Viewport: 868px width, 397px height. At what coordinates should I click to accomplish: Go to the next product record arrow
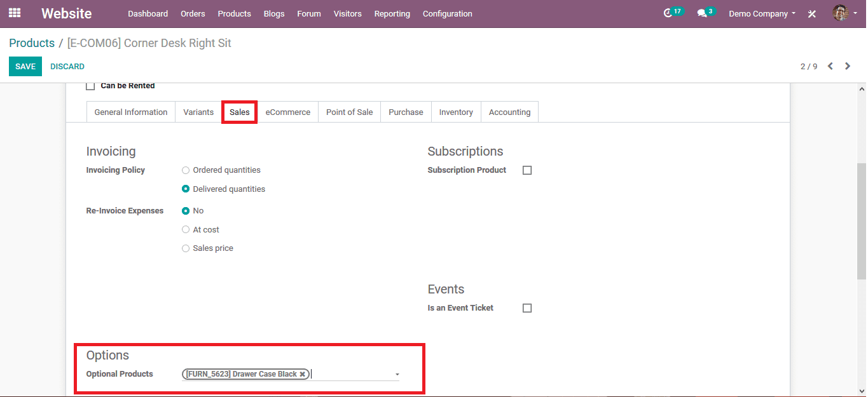[848, 66]
